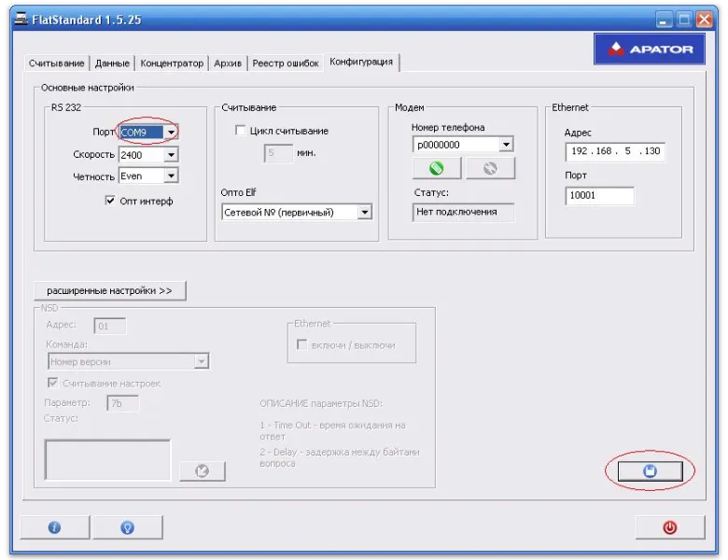The image size is (728, 560).
Task: Click the Ethernet IP address field
Action: coord(615,151)
